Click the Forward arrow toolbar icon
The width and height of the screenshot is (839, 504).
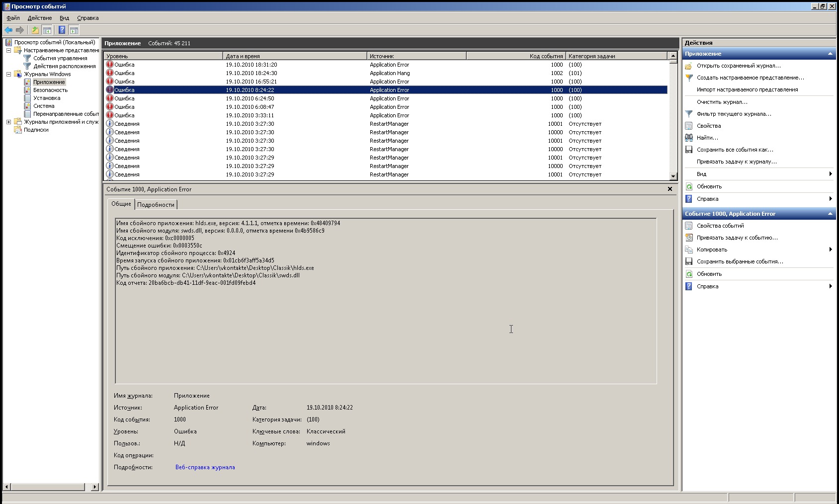pyautogui.click(x=20, y=30)
